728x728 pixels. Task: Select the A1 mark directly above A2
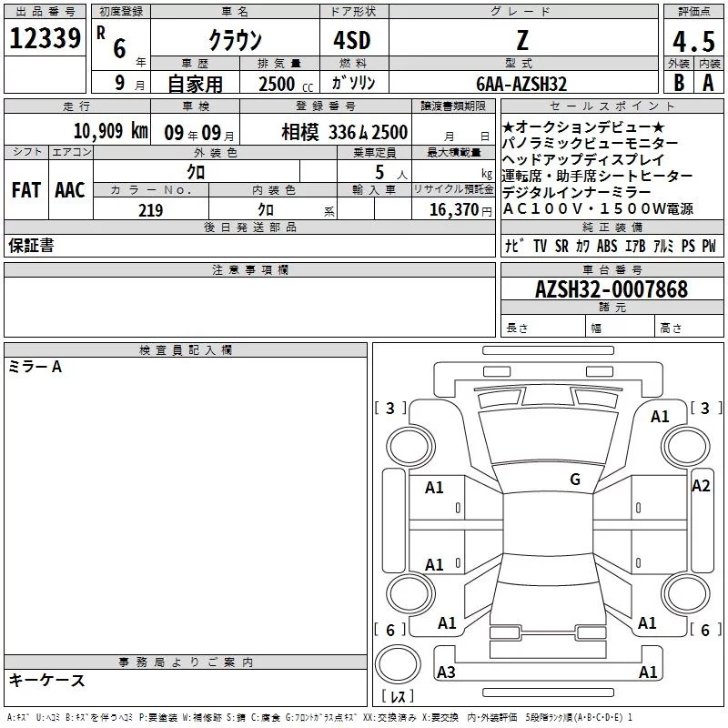660,417
